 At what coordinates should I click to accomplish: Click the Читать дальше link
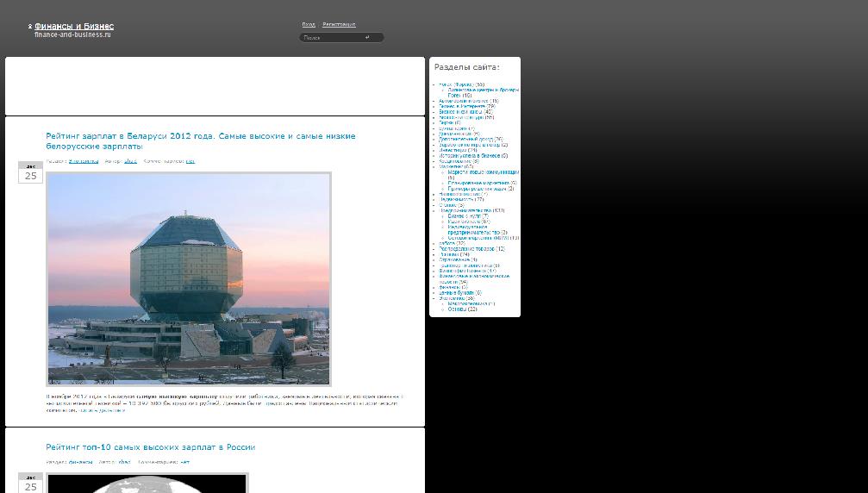pos(102,410)
